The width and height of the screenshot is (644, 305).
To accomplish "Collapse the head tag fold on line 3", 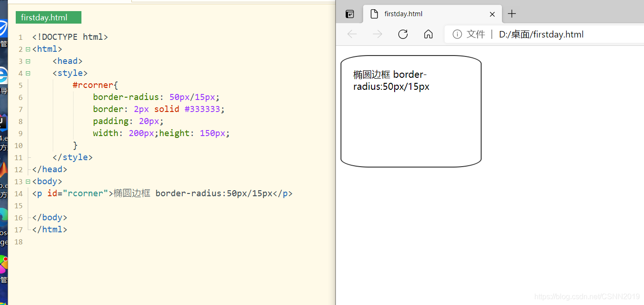I will tap(28, 61).
